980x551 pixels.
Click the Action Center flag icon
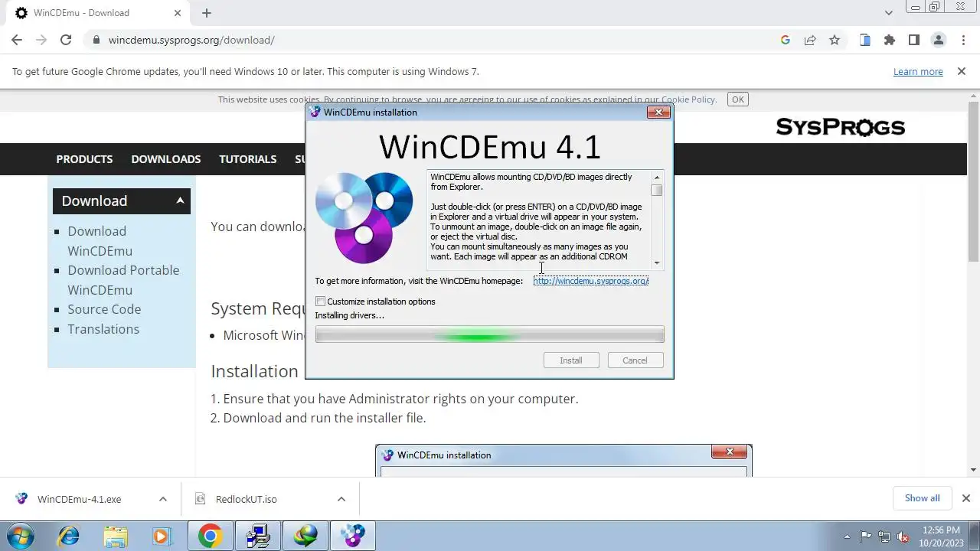866,536
